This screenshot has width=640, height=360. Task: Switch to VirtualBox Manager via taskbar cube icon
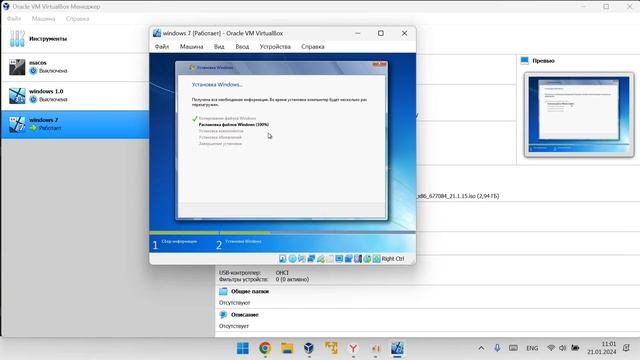[309, 348]
